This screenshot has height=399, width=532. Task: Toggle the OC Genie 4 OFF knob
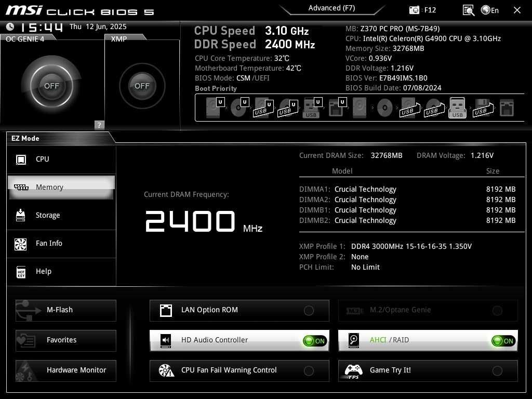[x=51, y=86]
